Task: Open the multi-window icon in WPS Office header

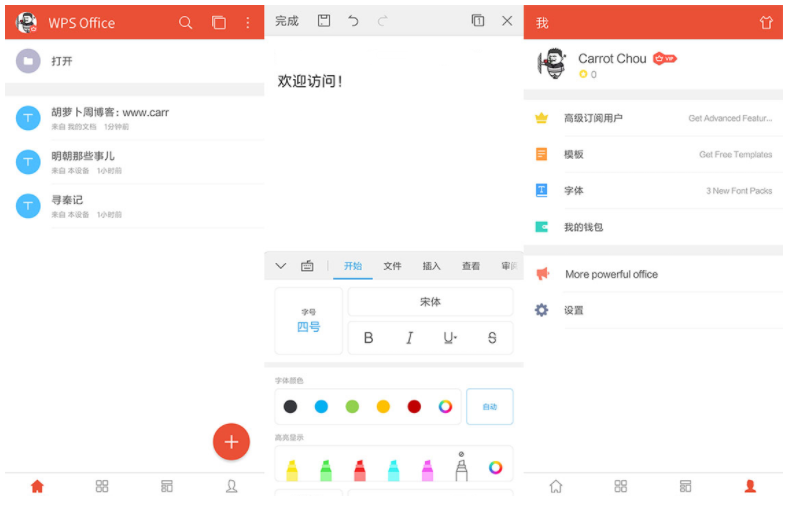Action: pyautogui.click(x=219, y=22)
